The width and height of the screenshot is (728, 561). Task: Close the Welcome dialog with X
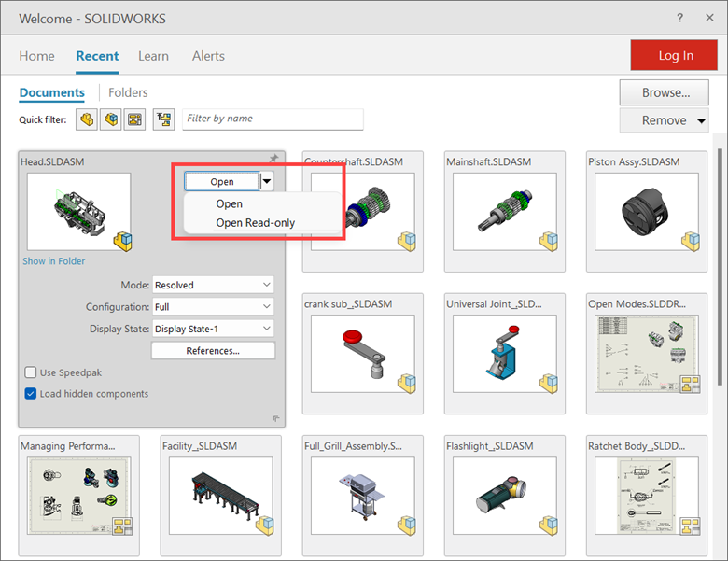[x=709, y=18]
